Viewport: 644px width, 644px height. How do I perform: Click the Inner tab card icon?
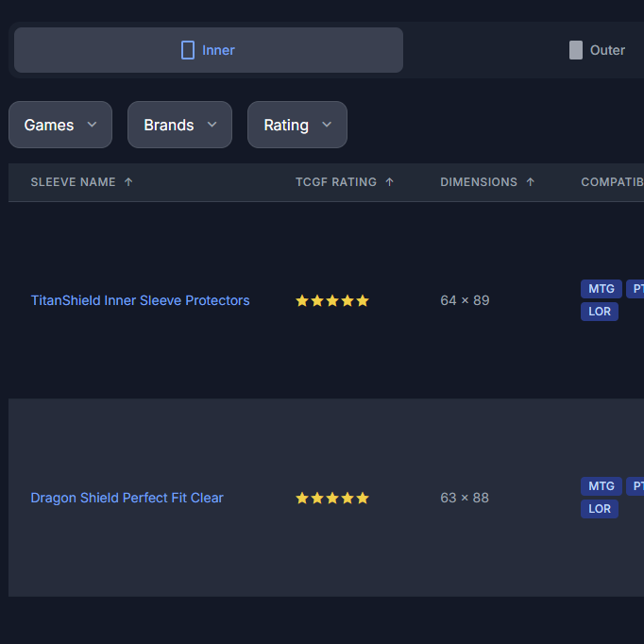(x=188, y=50)
